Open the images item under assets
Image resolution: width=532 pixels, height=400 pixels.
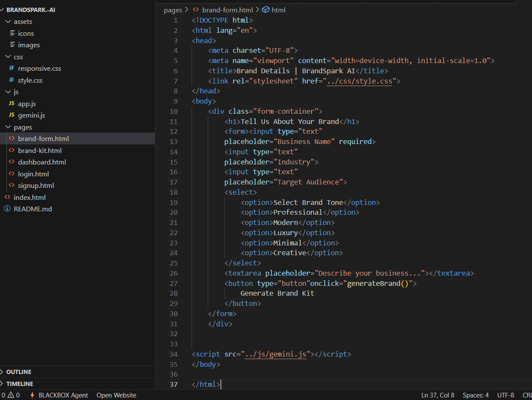[29, 45]
